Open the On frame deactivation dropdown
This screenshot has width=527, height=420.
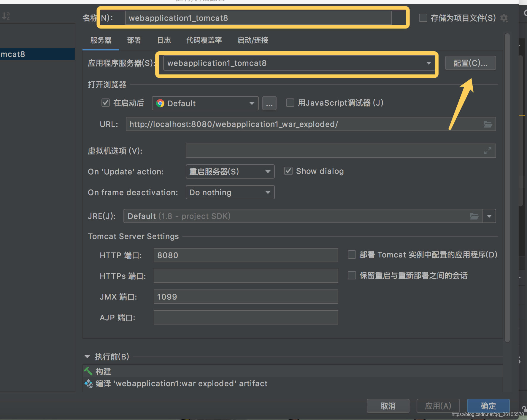click(x=230, y=192)
